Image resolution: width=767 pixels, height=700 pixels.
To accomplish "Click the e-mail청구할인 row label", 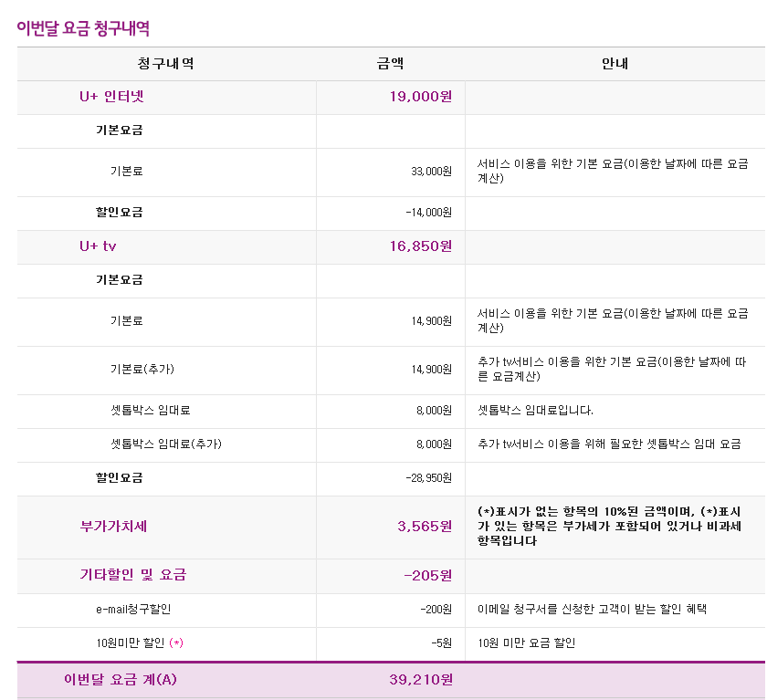I will (x=133, y=610).
